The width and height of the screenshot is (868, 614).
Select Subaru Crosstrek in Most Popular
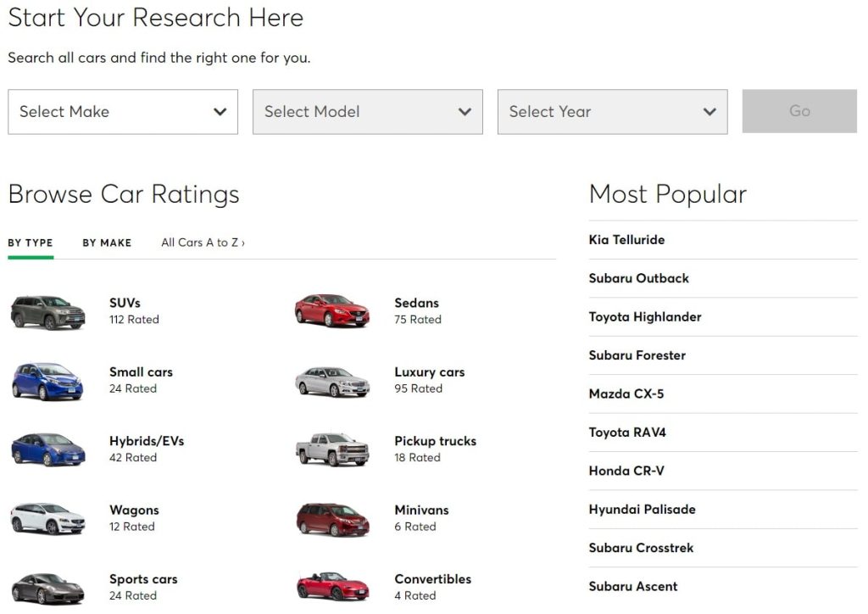click(x=641, y=548)
